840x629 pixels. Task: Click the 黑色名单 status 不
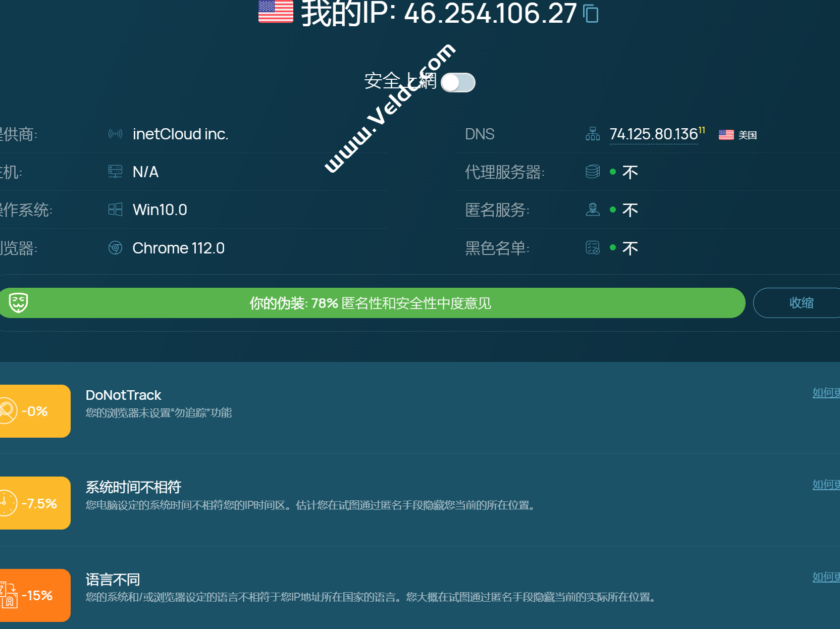(x=630, y=248)
